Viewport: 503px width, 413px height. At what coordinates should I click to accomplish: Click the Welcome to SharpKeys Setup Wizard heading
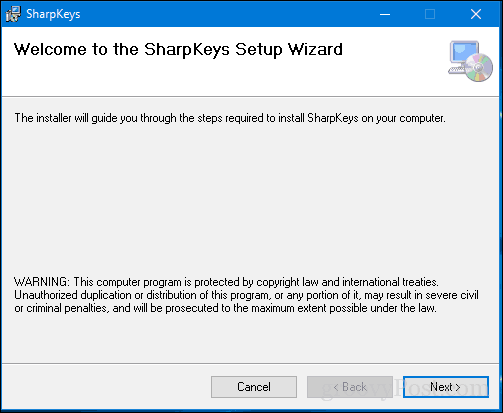(178, 50)
